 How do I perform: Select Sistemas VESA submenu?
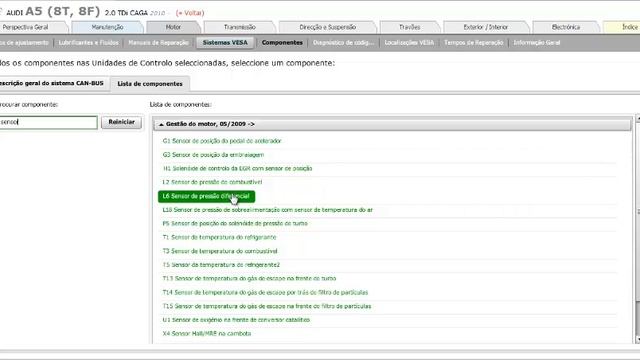[225, 42]
